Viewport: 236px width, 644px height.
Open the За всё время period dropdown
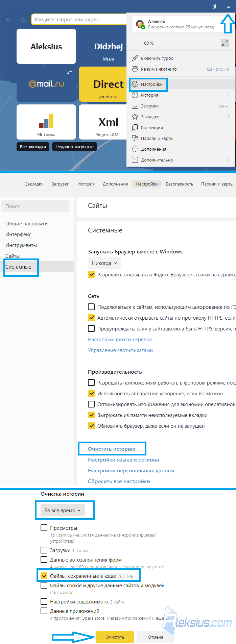[63, 510]
